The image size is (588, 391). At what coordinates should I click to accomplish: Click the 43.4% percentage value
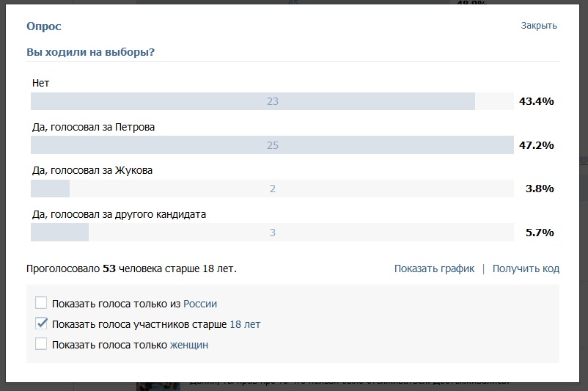click(x=536, y=101)
